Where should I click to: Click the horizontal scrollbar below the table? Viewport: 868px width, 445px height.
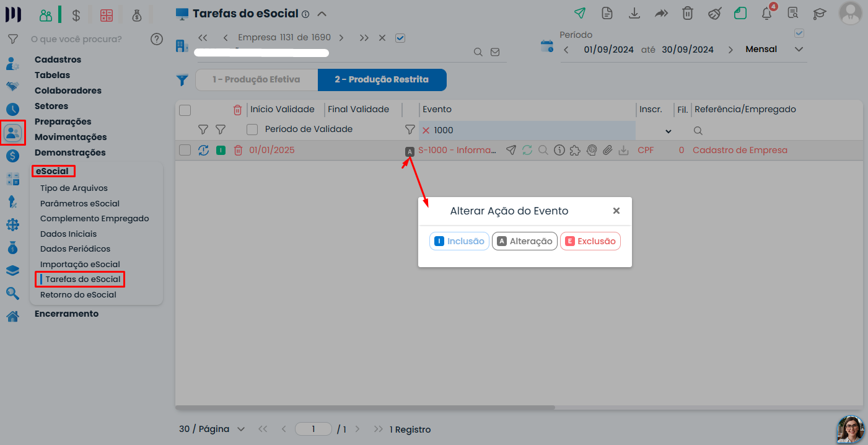[365, 407]
